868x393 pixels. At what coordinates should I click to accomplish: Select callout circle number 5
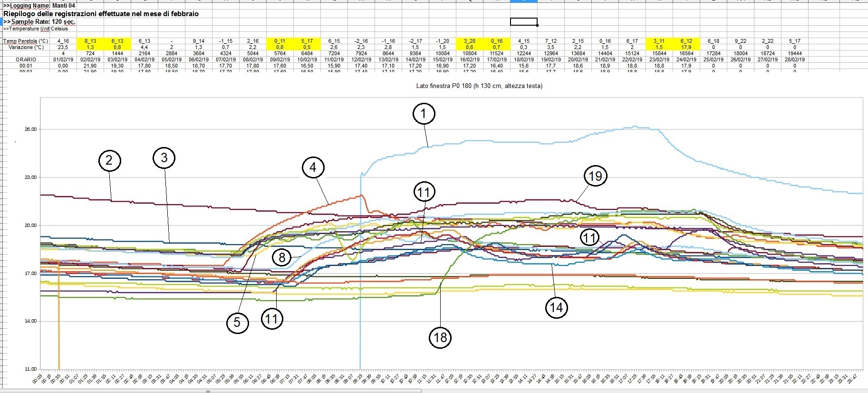coord(237,323)
